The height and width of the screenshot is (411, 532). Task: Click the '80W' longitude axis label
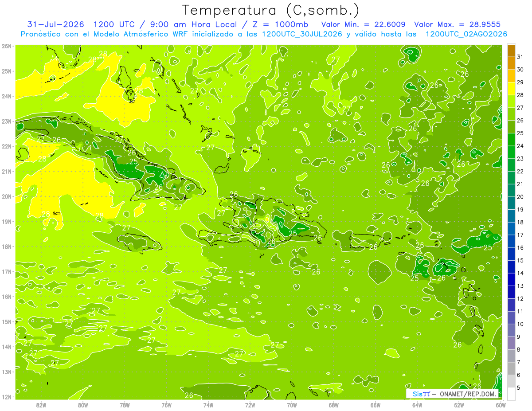click(x=83, y=405)
